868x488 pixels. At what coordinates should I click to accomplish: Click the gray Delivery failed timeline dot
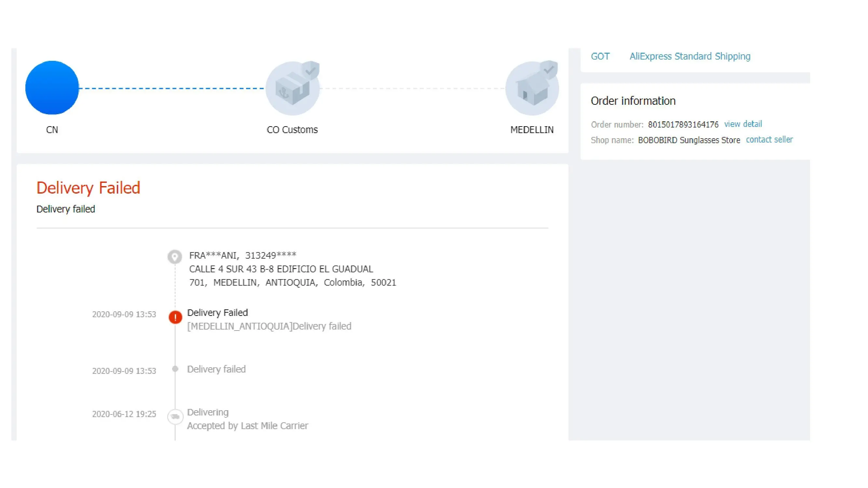pos(175,369)
